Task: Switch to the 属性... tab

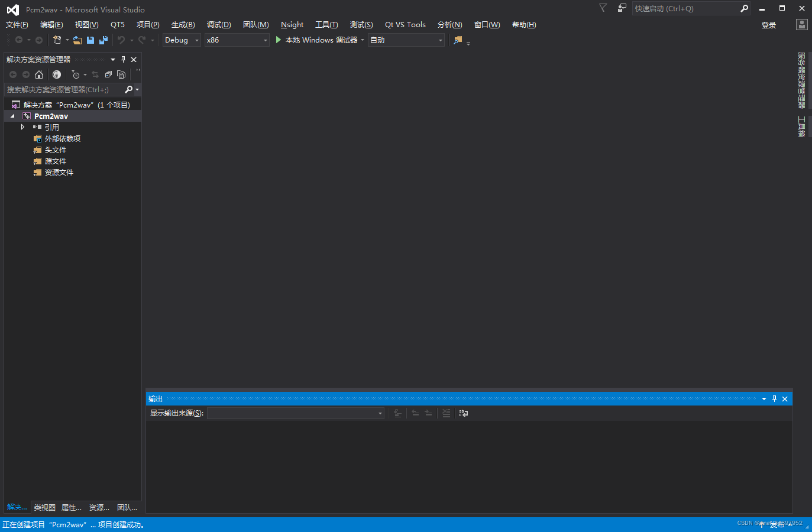Action: pos(72,508)
